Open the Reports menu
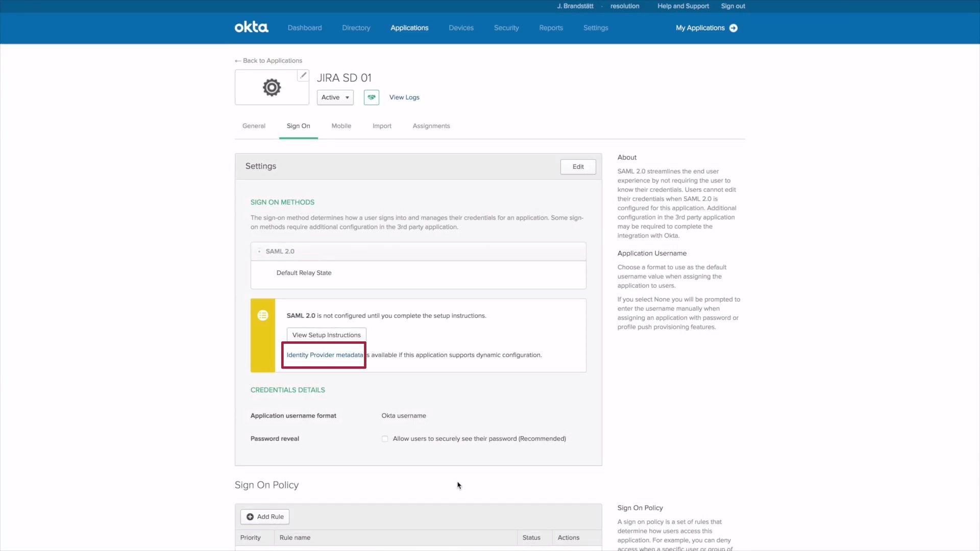 pyautogui.click(x=551, y=28)
